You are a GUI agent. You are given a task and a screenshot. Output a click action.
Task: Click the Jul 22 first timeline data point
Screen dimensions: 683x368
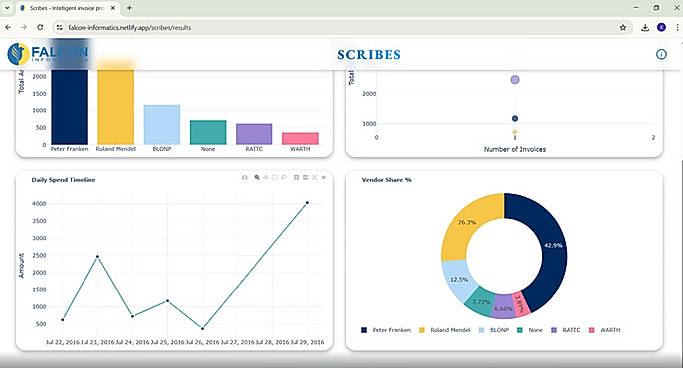click(63, 320)
